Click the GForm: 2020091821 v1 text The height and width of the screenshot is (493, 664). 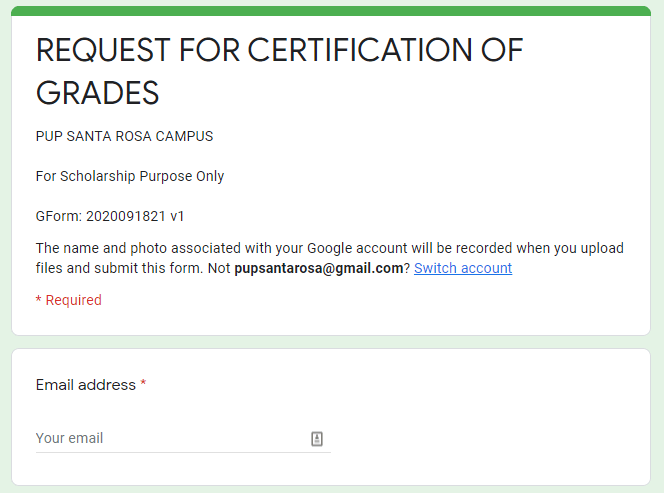pos(110,216)
